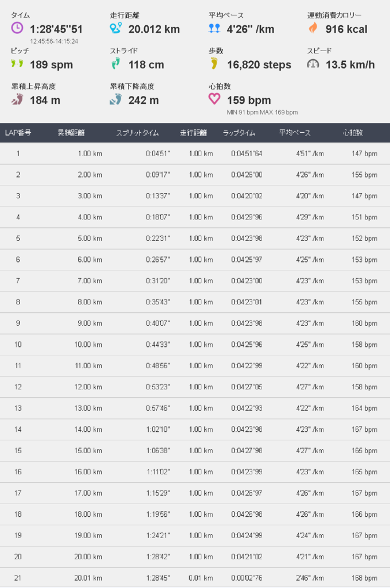
Task: Click the green pitch footprints icon
Action: [x=17, y=64]
